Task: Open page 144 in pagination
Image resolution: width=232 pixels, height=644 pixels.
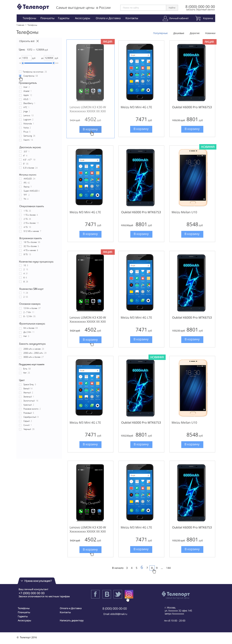Action: tap(168, 568)
